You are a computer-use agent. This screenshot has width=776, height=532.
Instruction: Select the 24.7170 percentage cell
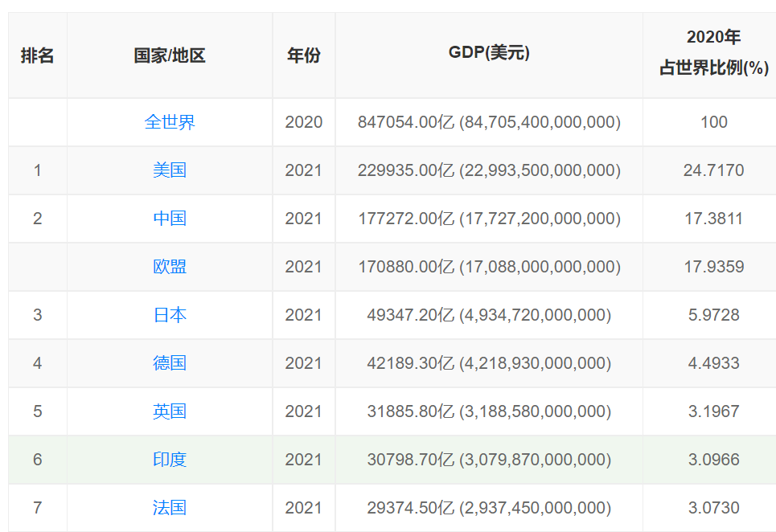713,170
